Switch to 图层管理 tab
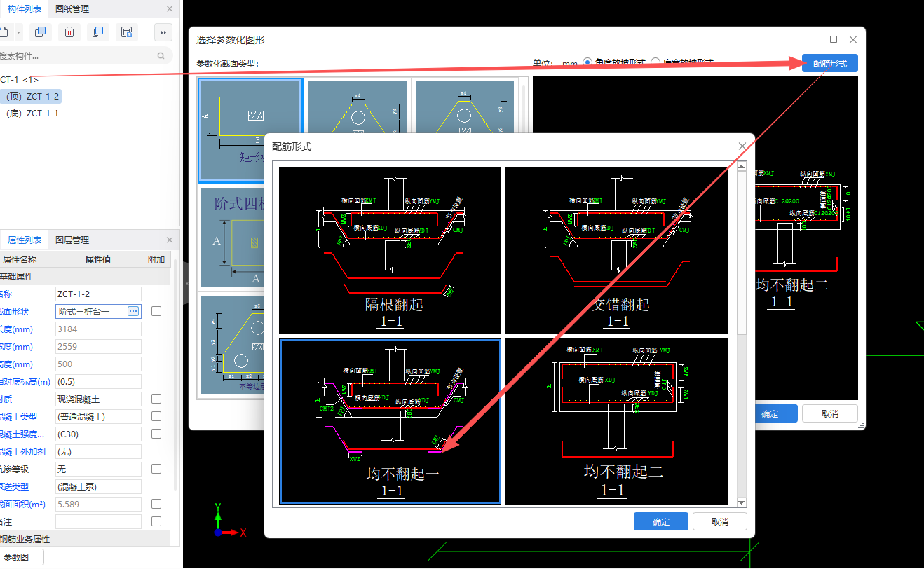 [72, 240]
